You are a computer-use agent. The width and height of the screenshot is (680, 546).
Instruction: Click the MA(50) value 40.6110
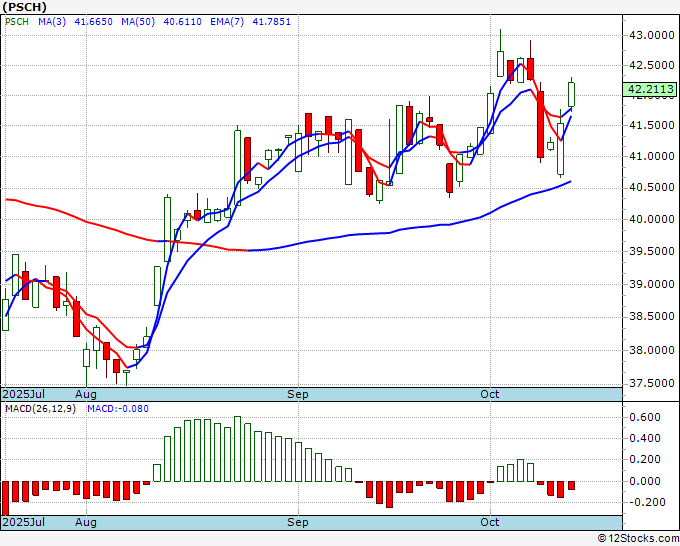(182, 22)
